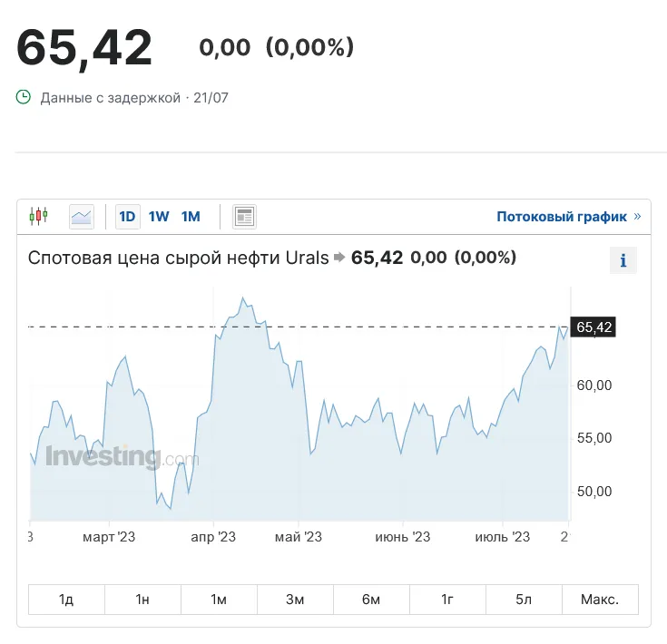Click the chart info 'i' icon
The image size is (667, 644).
[x=623, y=260]
